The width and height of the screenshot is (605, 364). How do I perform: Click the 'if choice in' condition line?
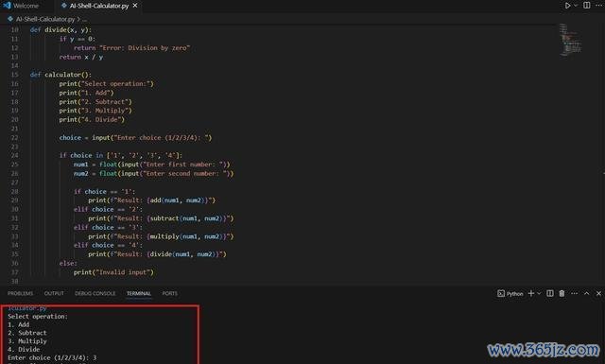pyautogui.click(x=120, y=156)
